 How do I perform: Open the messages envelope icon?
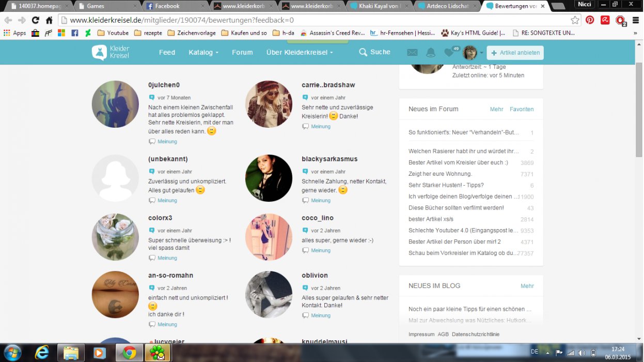412,53
